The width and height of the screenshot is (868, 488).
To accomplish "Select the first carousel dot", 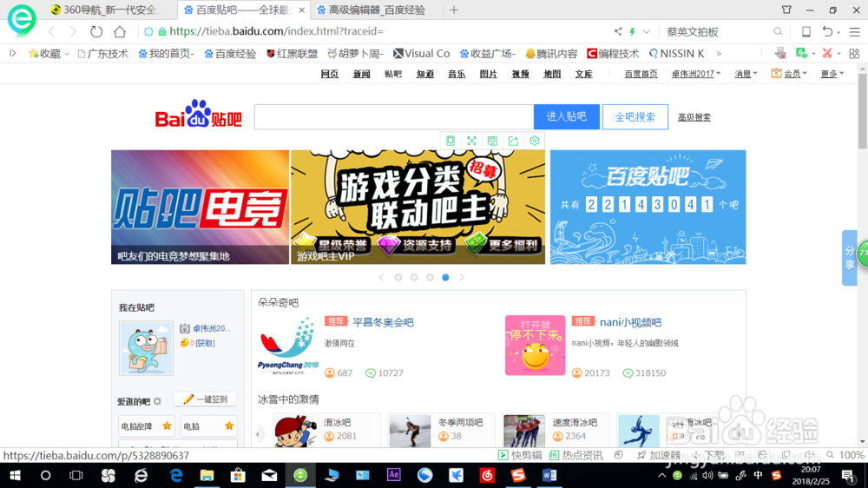I will 398,278.
